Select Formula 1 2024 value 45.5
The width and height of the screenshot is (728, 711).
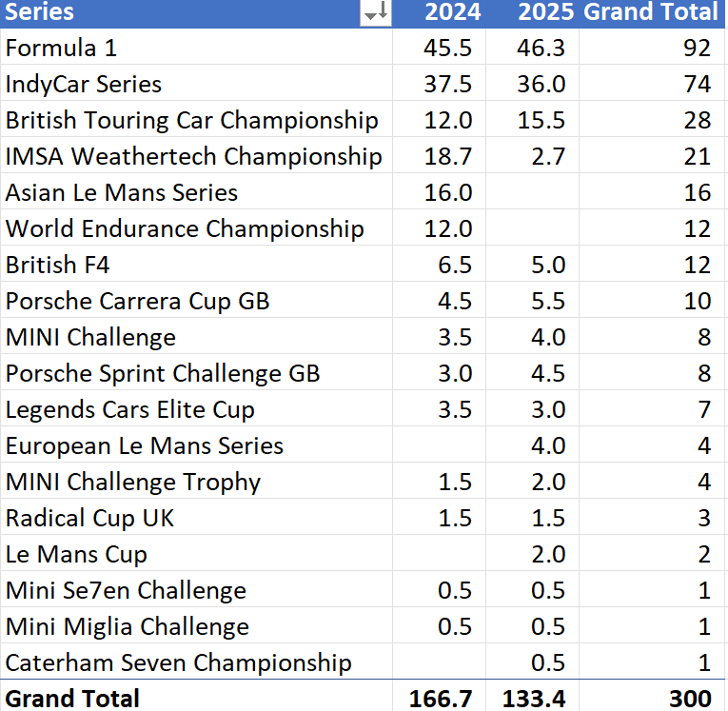(447, 48)
